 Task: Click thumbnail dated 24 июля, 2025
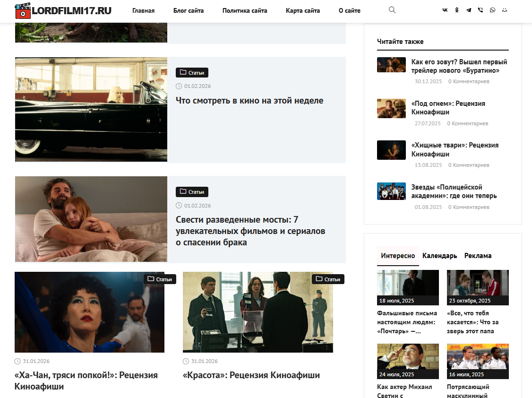(x=408, y=361)
